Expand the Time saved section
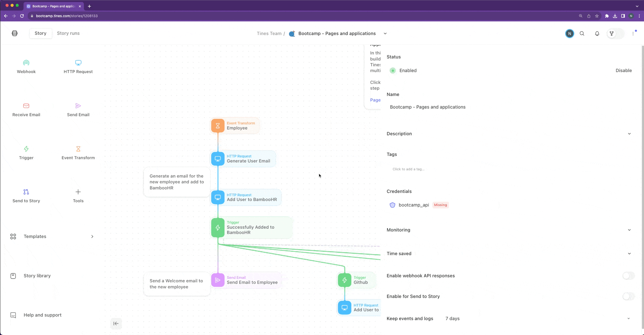The width and height of the screenshot is (644, 335). point(629,254)
